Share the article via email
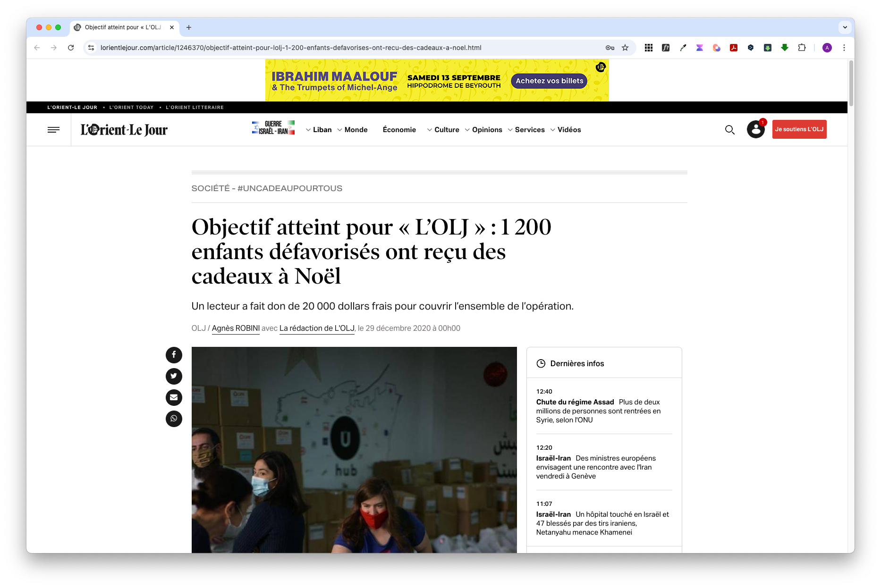 coord(174,397)
